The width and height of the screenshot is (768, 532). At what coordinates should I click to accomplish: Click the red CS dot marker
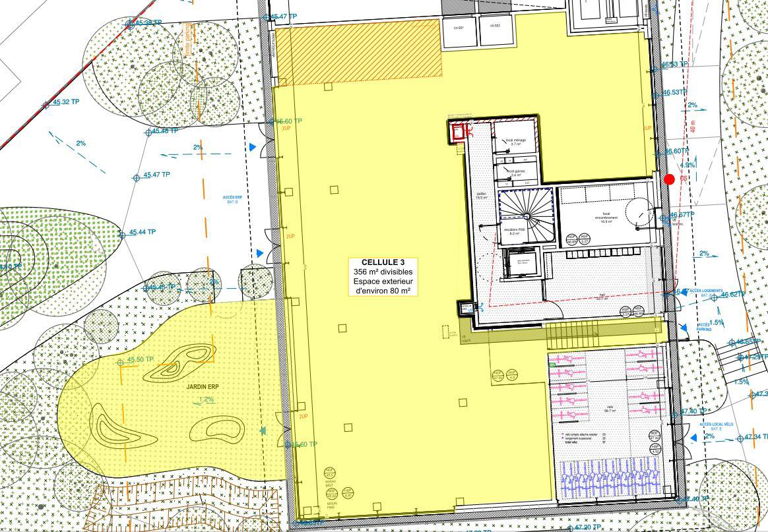coord(669,179)
